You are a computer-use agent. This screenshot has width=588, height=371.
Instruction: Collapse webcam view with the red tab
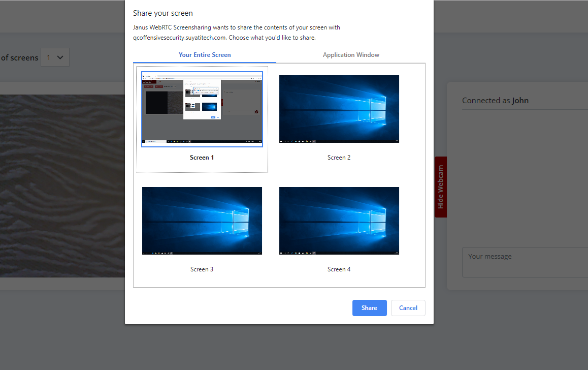pos(440,187)
